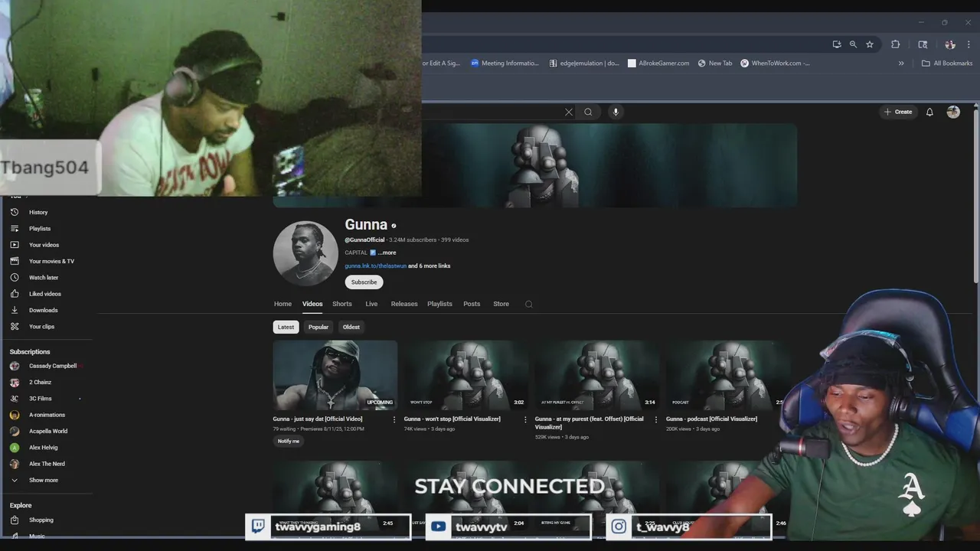Open the zoom indicator in address bar
Screen dimensions: 980x551
853,44
